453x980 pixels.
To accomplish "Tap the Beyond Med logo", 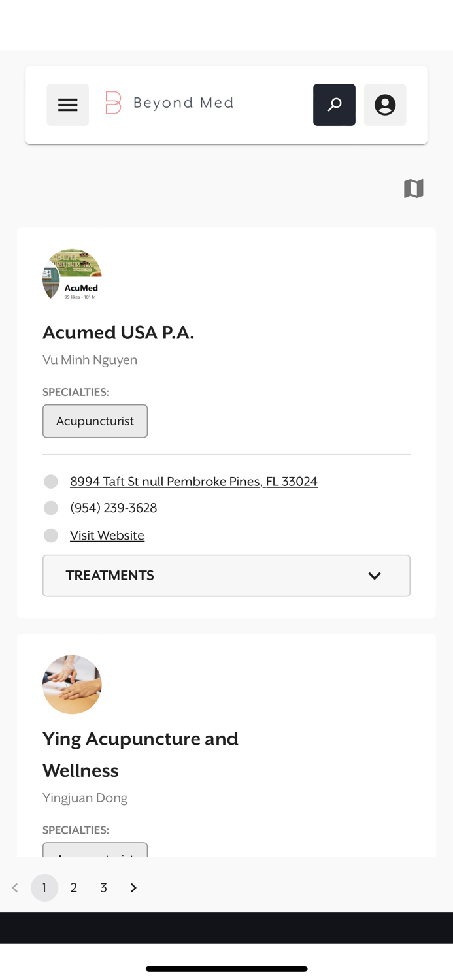I will click(169, 103).
